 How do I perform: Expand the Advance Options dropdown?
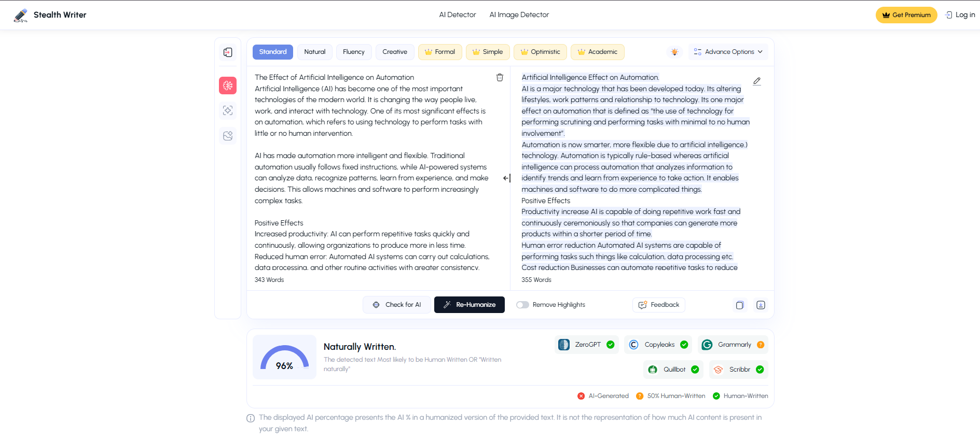coord(728,52)
